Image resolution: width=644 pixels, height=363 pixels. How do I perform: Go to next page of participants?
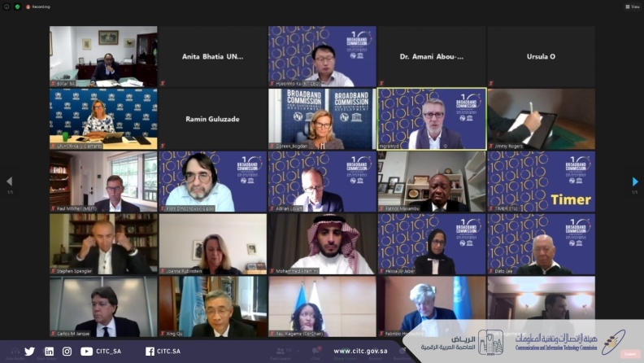[x=635, y=181]
